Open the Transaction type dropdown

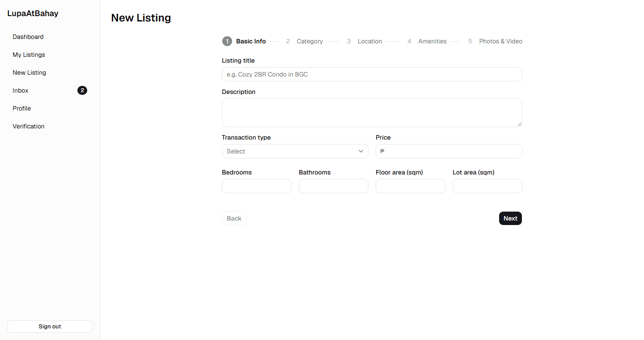(x=295, y=151)
